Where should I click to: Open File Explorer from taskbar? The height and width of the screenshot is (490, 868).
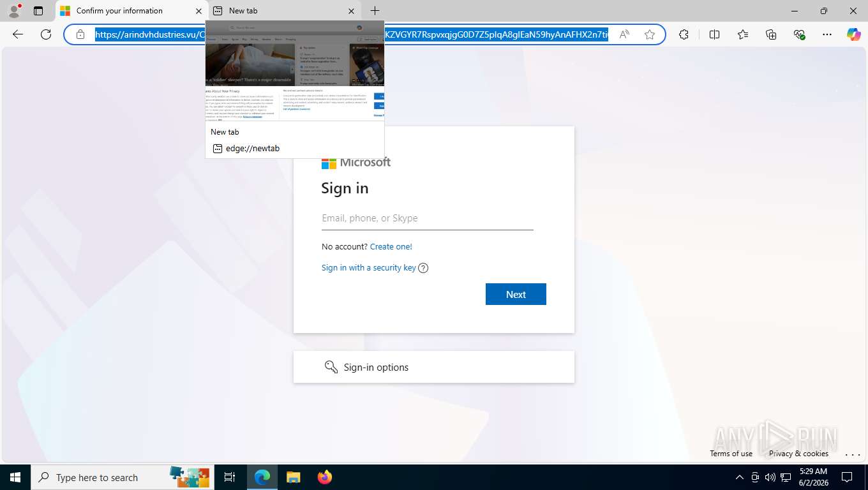pos(293,477)
